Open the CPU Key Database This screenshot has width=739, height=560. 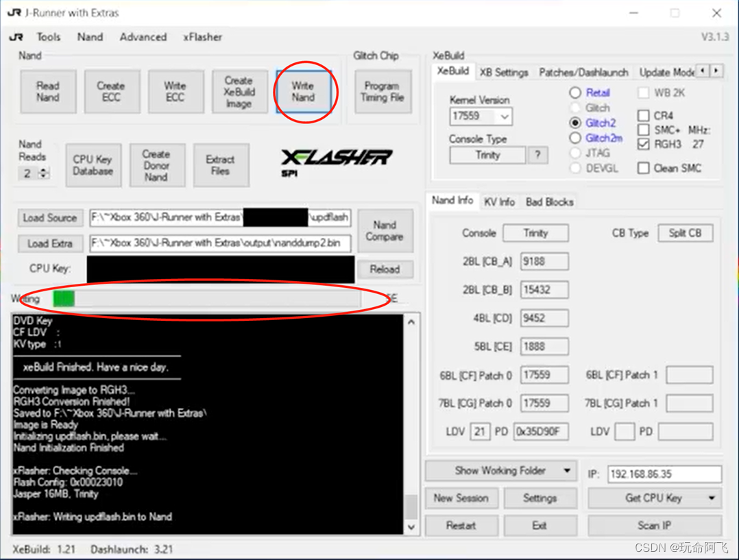pos(93,165)
